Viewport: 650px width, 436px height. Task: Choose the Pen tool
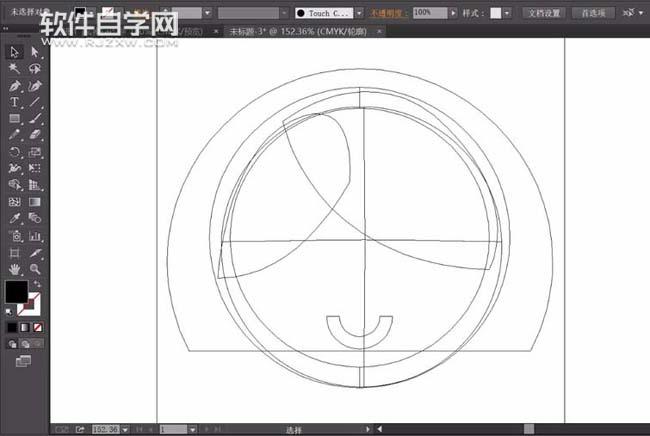tap(15, 86)
